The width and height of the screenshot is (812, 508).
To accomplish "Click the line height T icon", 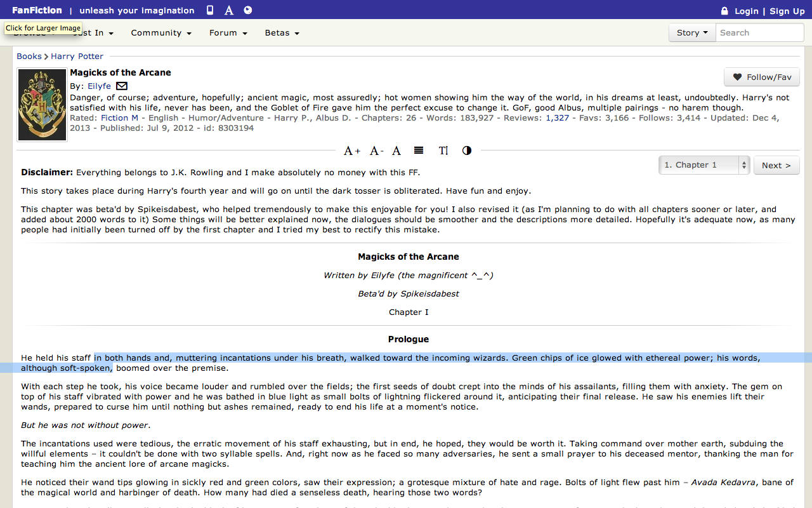I will click(x=443, y=150).
